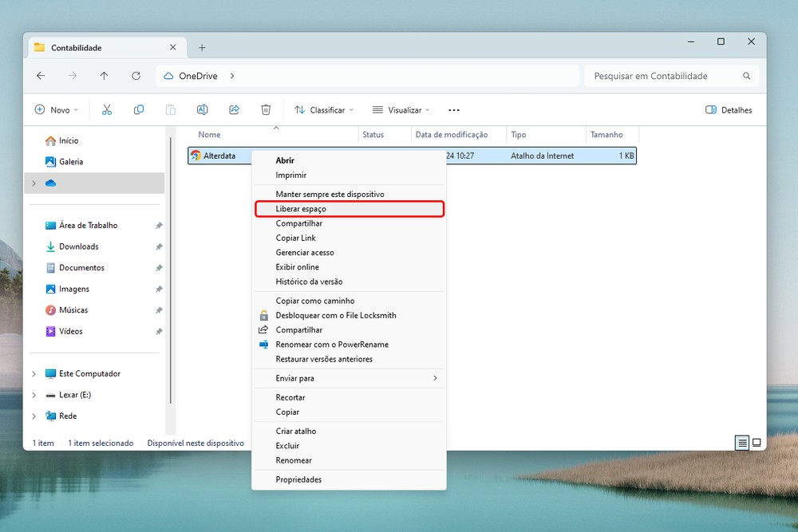The width and height of the screenshot is (798, 532).
Task: Choose Propriedades in the context menu
Action: [298, 479]
